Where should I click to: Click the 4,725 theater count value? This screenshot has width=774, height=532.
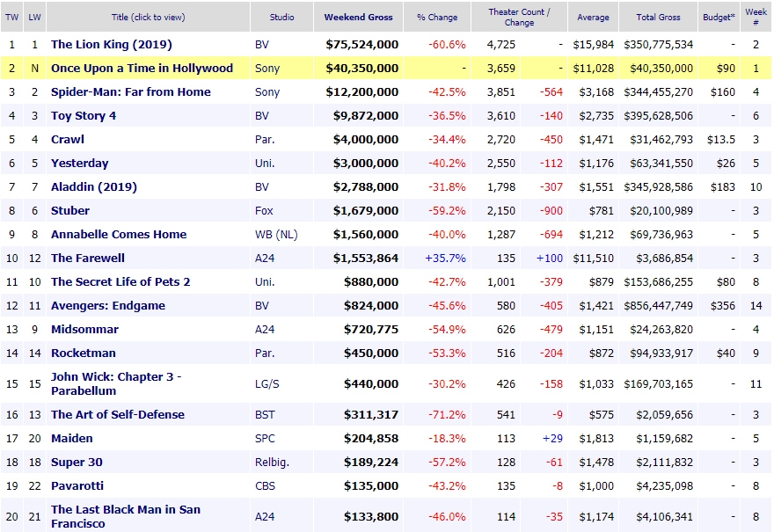click(x=501, y=45)
